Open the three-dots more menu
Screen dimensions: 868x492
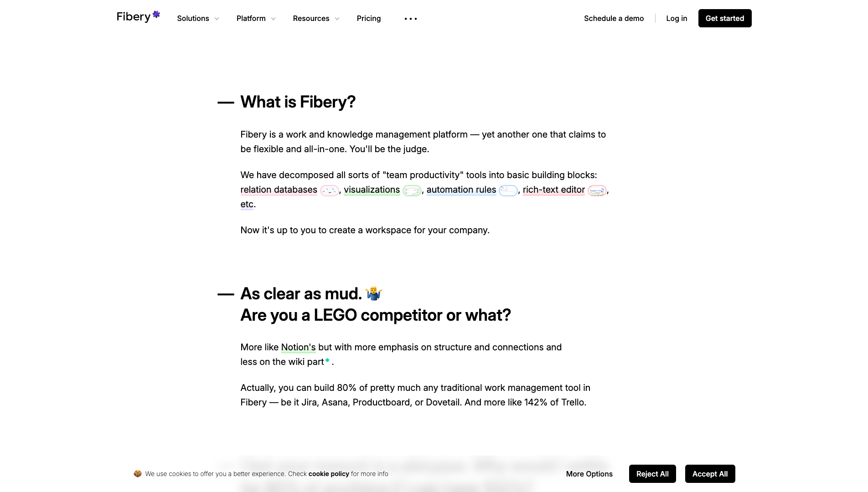click(410, 19)
